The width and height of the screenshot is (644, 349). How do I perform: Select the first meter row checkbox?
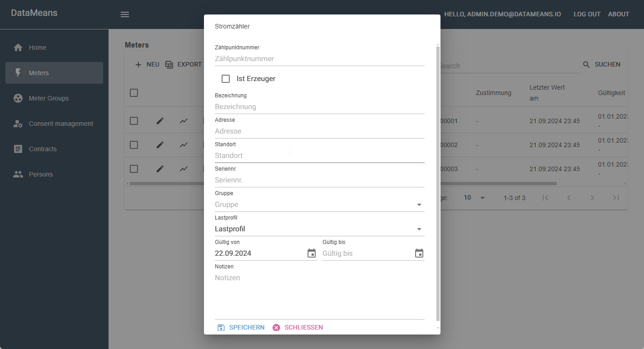(x=134, y=121)
